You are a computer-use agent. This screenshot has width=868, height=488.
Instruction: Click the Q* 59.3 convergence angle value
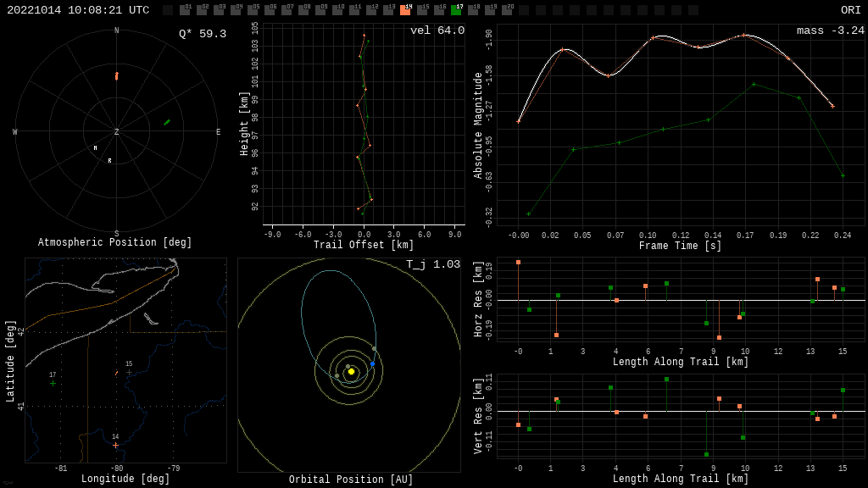pos(202,34)
